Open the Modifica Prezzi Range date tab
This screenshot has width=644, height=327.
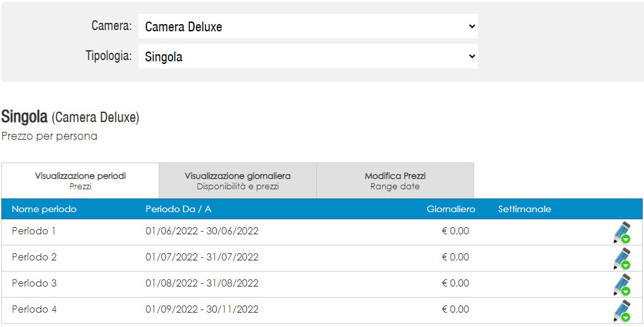point(395,181)
